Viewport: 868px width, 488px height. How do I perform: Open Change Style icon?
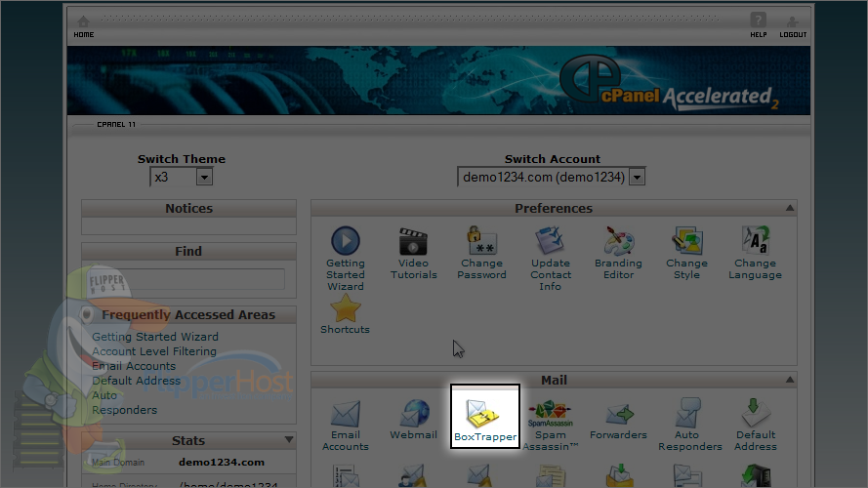[687, 241]
